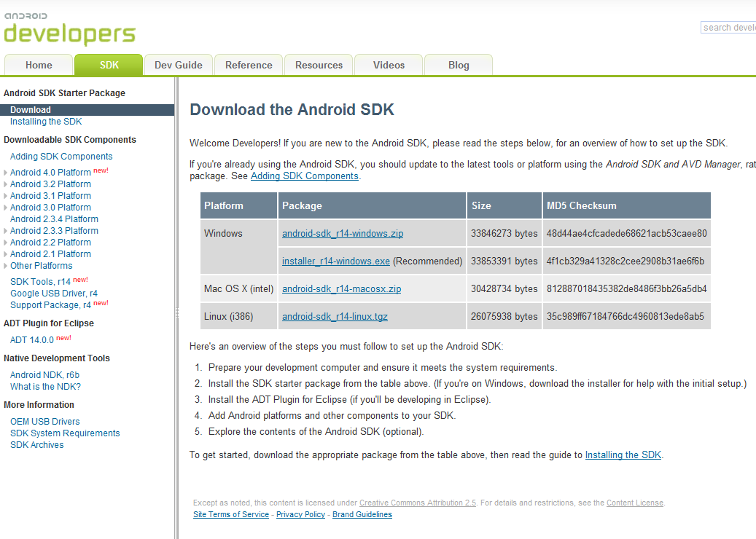Download android-sdk_r14-linux.tgz
The image size is (756, 539).
pos(335,316)
